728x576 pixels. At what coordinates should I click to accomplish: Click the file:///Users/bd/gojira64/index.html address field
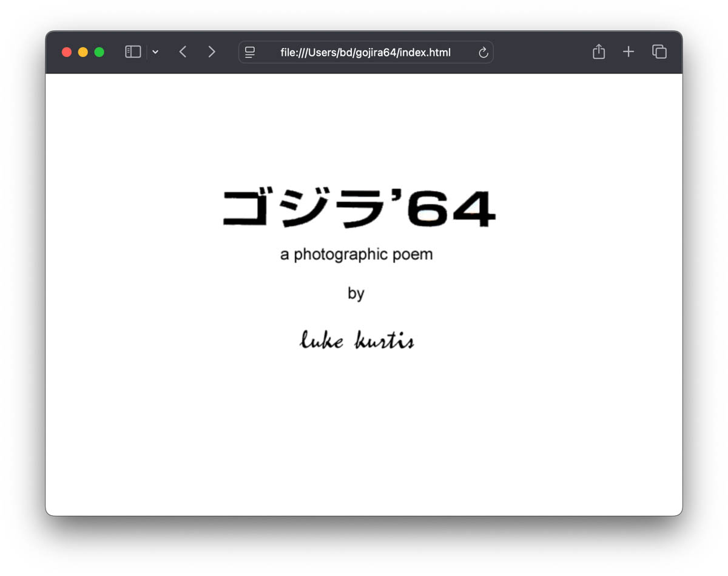coord(365,53)
